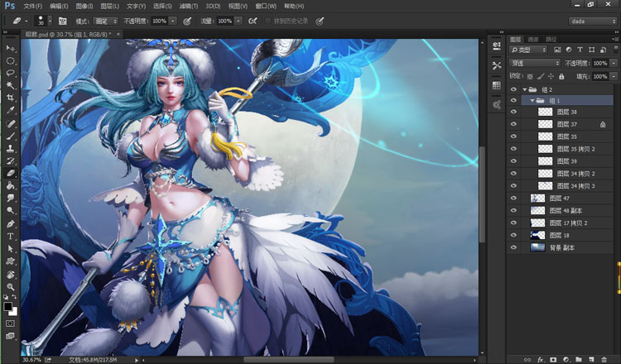621x364 pixels.
Task: Select the Healing Brush tool
Action: 10,123
